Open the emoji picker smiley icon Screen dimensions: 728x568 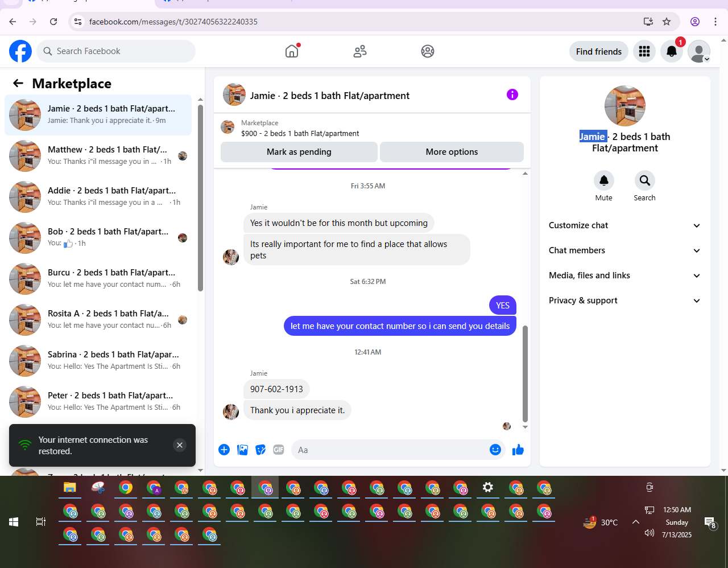[x=495, y=450]
